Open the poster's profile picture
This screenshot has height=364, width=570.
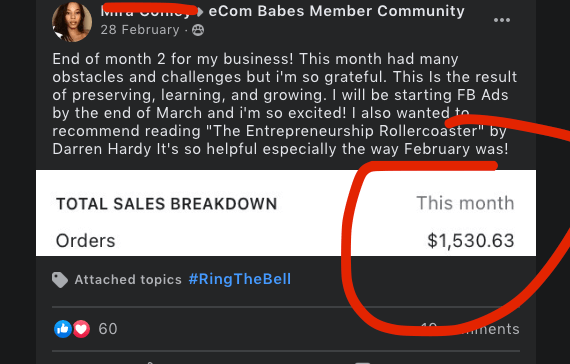[72, 21]
